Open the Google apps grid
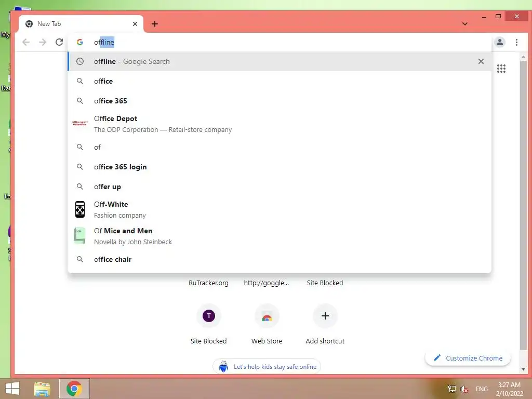Viewport: 532px width, 399px height. click(501, 69)
